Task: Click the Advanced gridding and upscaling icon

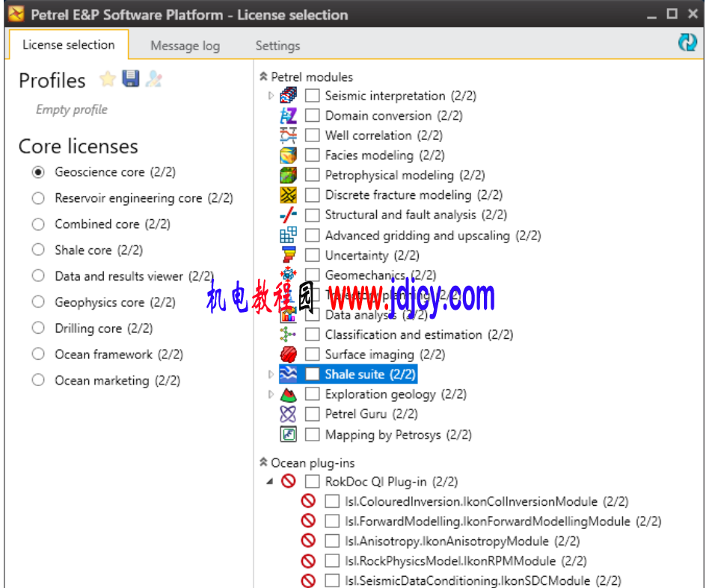Action: pos(288,235)
